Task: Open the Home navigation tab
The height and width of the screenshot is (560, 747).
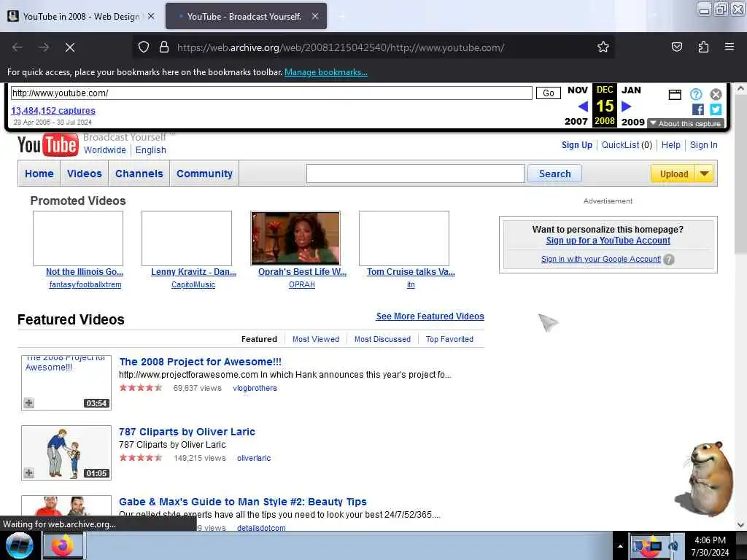Action: [39, 174]
